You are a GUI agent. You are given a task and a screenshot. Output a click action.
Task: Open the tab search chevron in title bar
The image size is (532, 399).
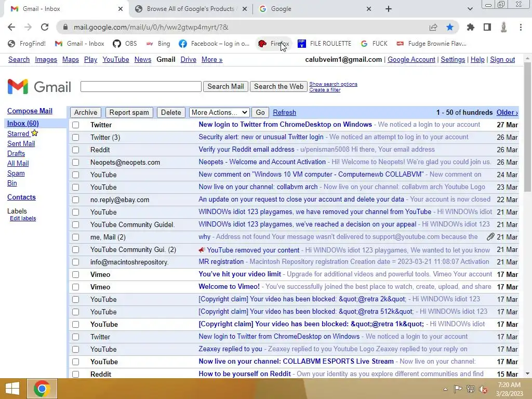coord(470,9)
